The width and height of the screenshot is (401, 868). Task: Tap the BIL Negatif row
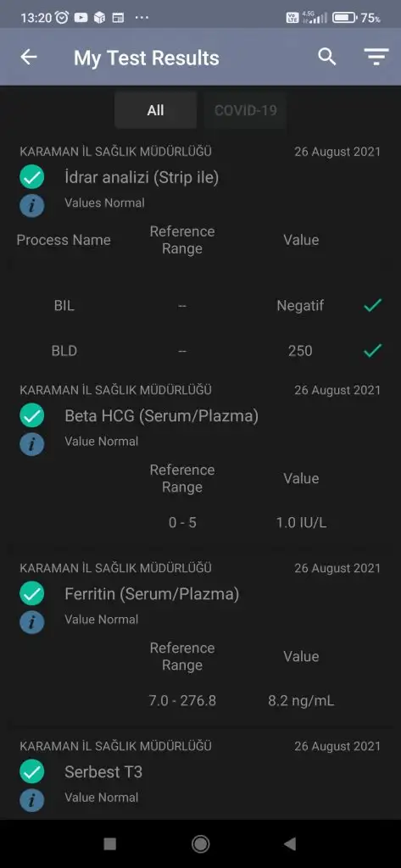(200, 305)
